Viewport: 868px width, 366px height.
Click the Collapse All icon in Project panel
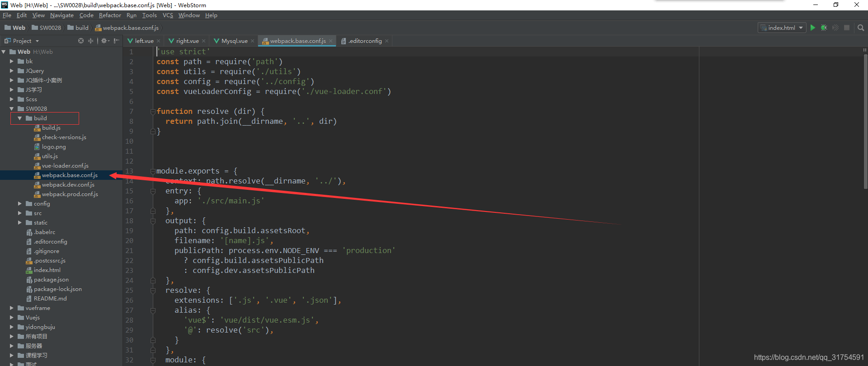pyautogui.click(x=90, y=41)
